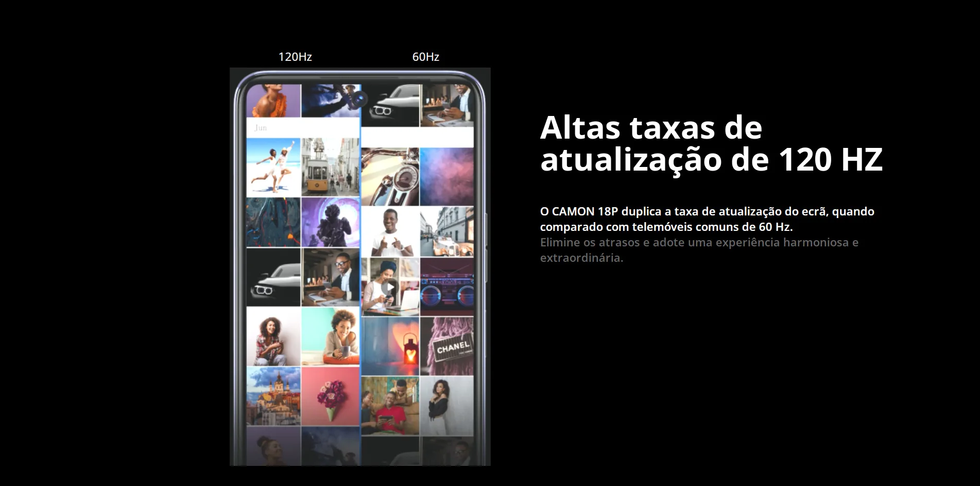Viewport: 980px width, 486px height.
Task: Select the yellow tram street photo
Action: (x=330, y=167)
